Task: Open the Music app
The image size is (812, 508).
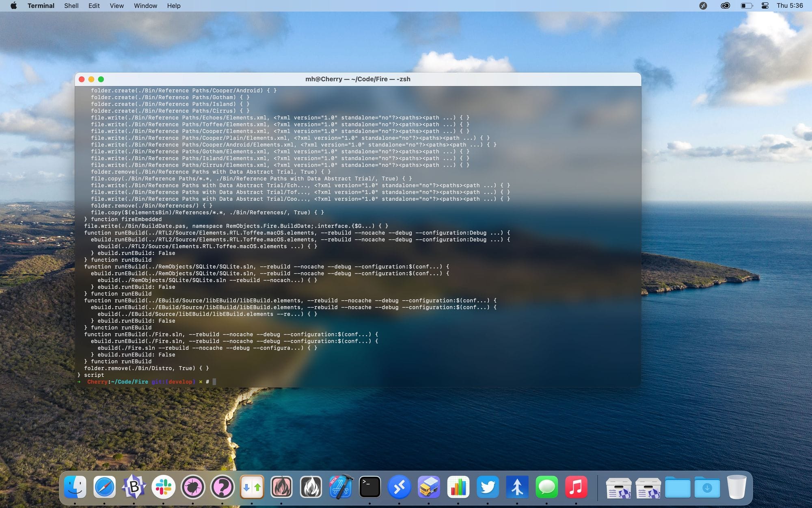Action: coord(576,487)
